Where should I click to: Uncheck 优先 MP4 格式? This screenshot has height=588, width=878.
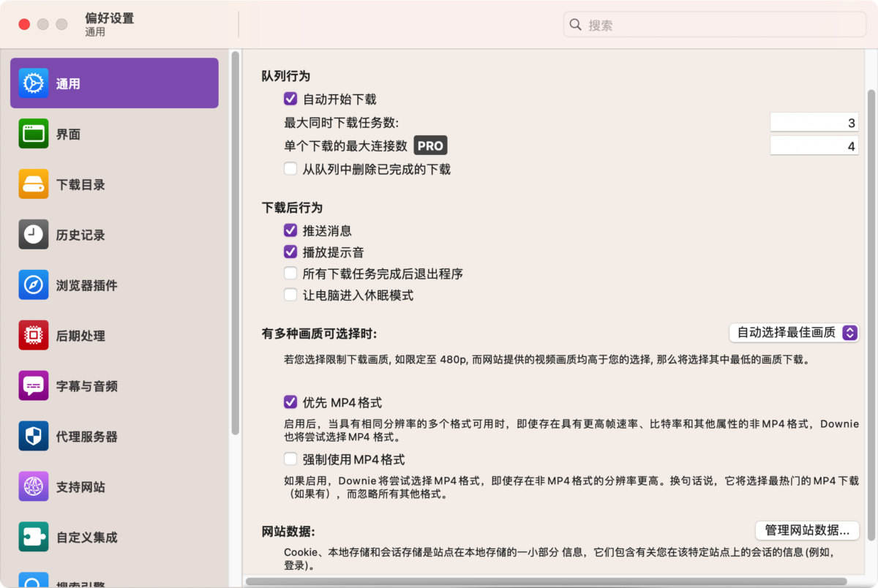[290, 402]
